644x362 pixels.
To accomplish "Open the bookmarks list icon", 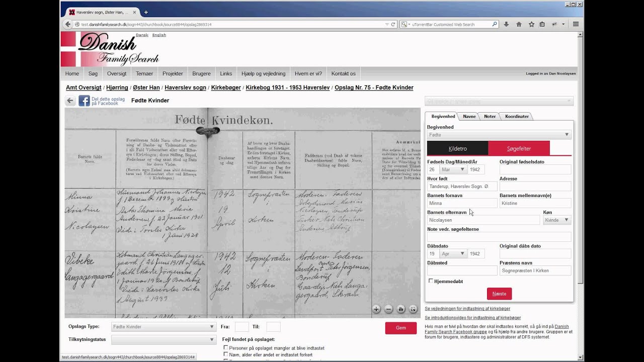I will [x=542, y=24].
